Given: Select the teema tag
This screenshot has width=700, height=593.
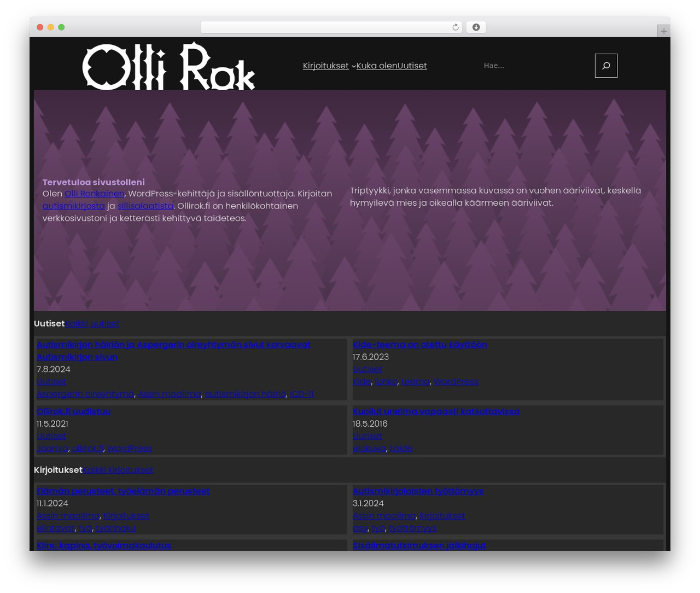Looking at the screenshot, I should (x=416, y=382).
